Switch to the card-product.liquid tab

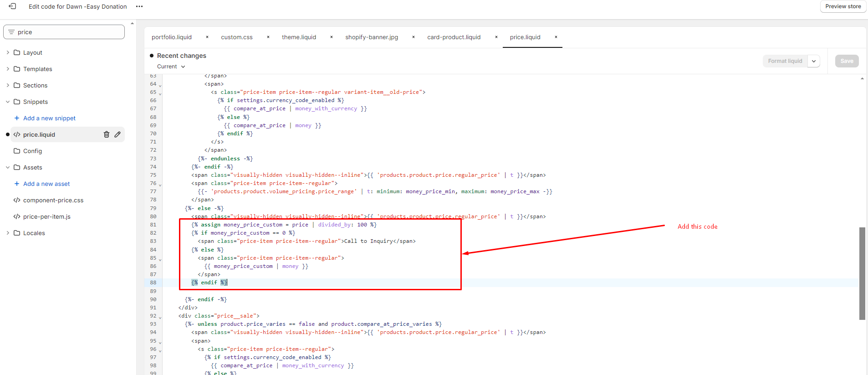pos(454,37)
